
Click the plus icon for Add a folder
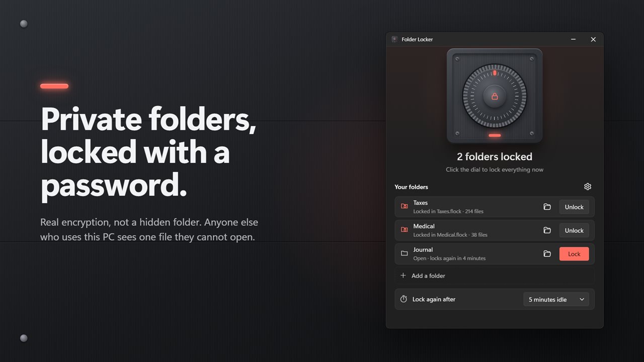click(403, 276)
